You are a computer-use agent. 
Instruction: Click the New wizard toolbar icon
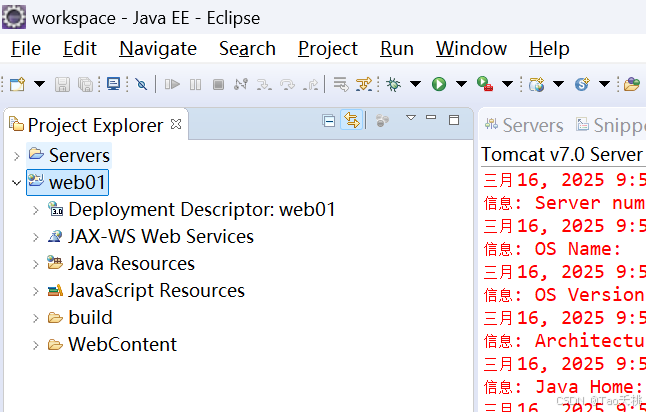click(x=17, y=84)
